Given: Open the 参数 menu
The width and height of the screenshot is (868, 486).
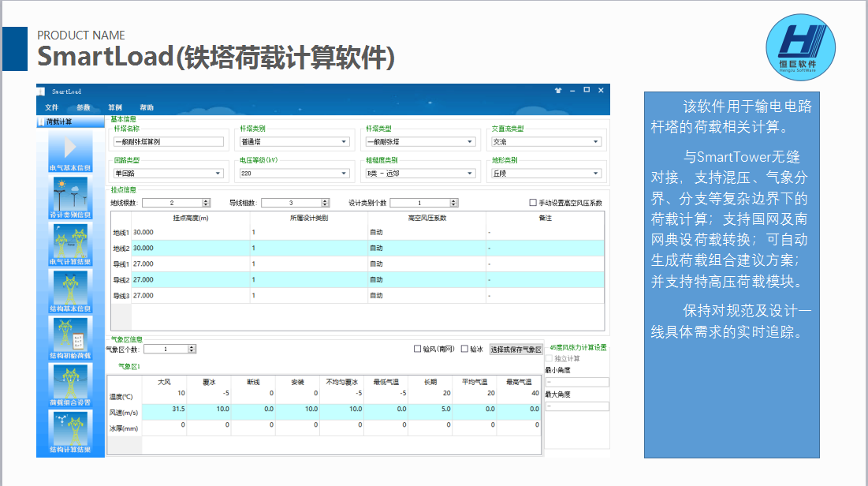Looking at the screenshot, I should tap(84, 107).
